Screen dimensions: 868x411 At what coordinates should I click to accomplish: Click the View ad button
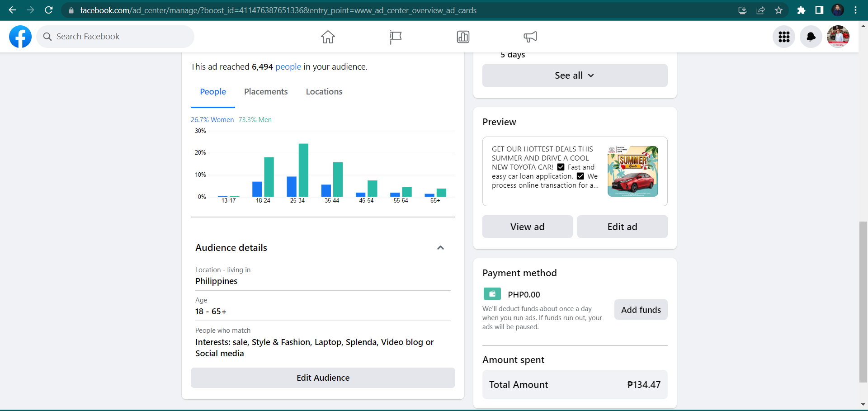[527, 227]
